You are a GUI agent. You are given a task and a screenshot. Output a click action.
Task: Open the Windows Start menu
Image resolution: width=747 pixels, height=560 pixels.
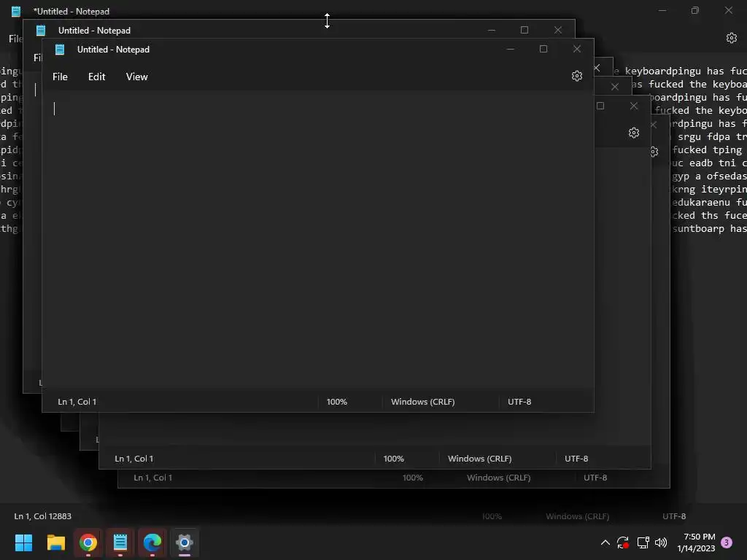(x=23, y=542)
